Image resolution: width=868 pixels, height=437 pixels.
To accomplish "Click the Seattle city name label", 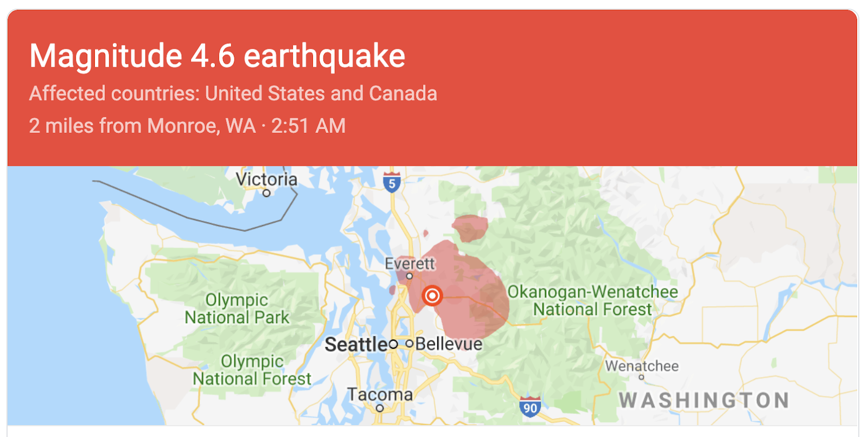I will click(x=356, y=344).
